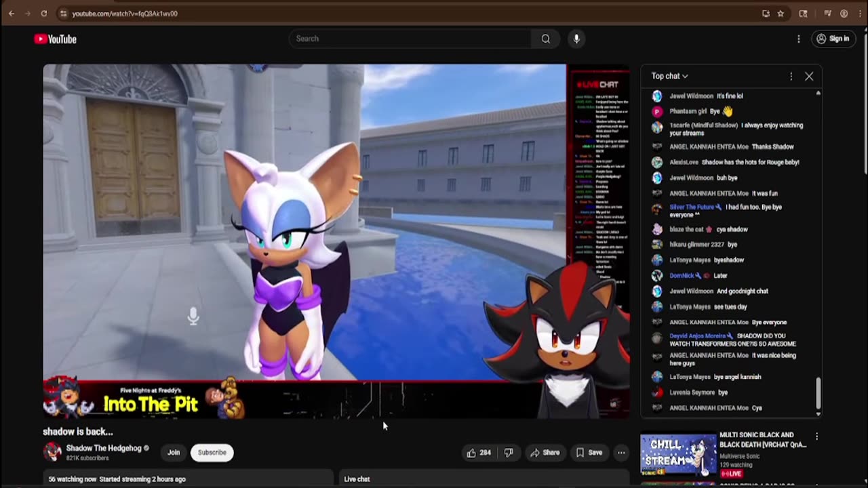Click the install app icon in address bar

[x=766, y=14]
